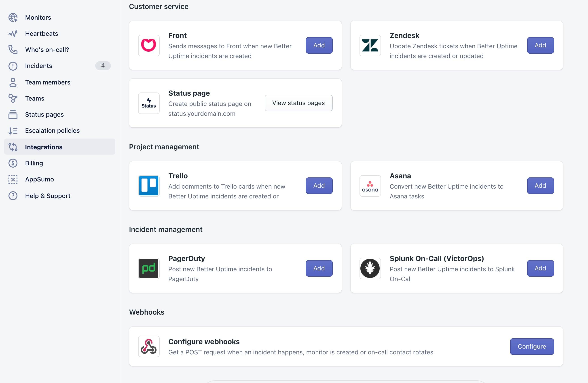Click the Monitors icon in sidebar
The height and width of the screenshot is (383, 588).
13,17
